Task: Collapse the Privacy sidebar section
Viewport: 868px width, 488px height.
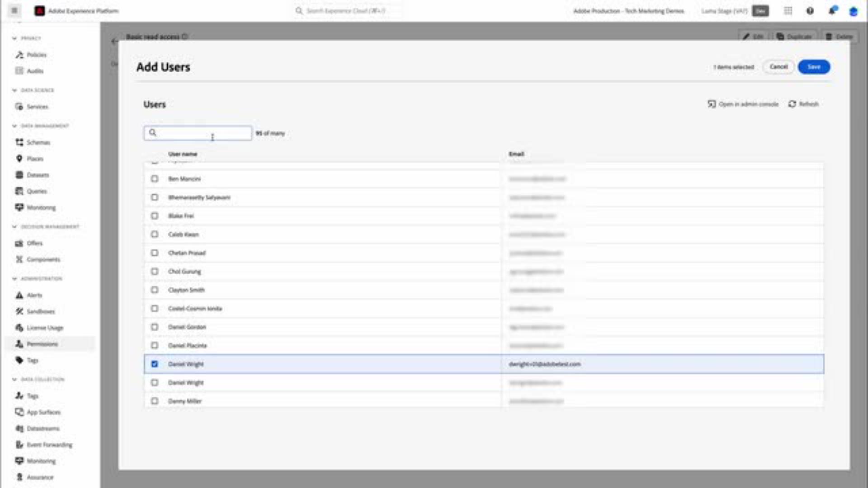Action: tap(15, 38)
